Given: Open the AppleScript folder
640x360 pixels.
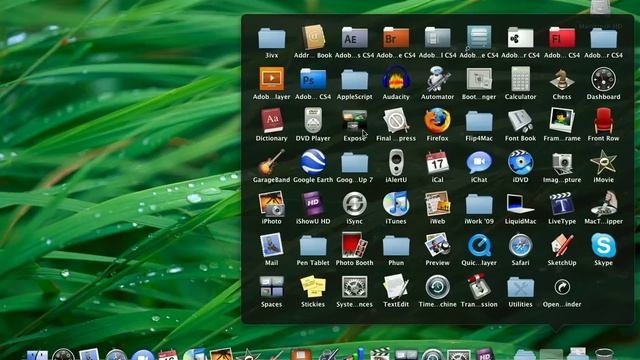Looking at the screenshot, I should (x=355, y=80).
